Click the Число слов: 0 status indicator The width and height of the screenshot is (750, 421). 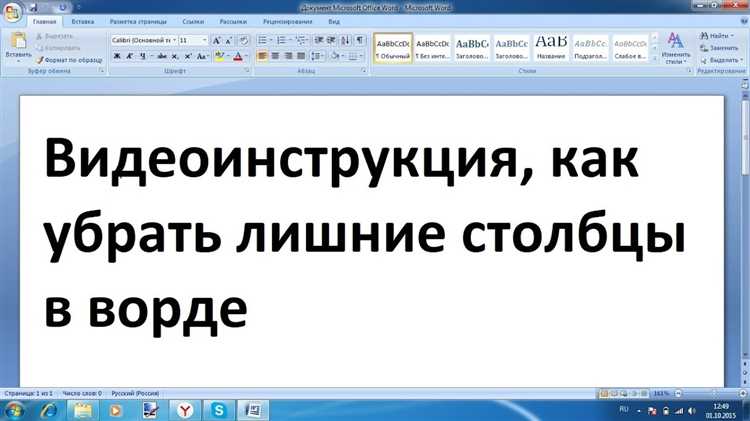(x=82, y=393)
